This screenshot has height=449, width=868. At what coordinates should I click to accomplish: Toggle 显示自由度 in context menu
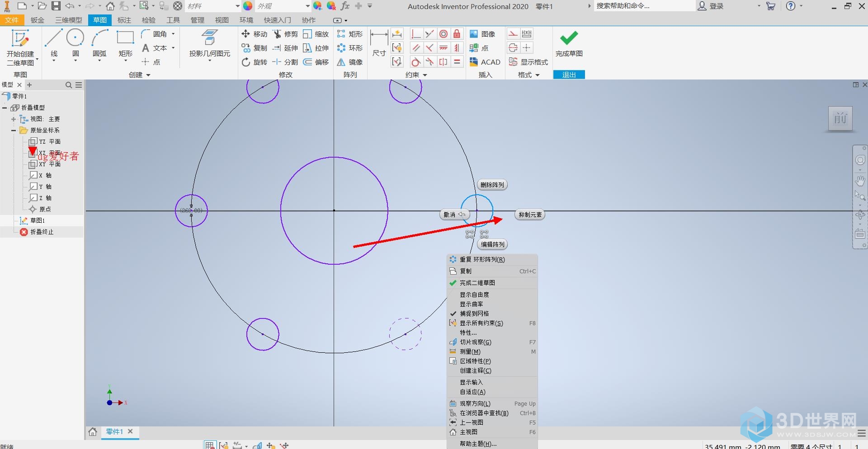click(x=492, y=295)
